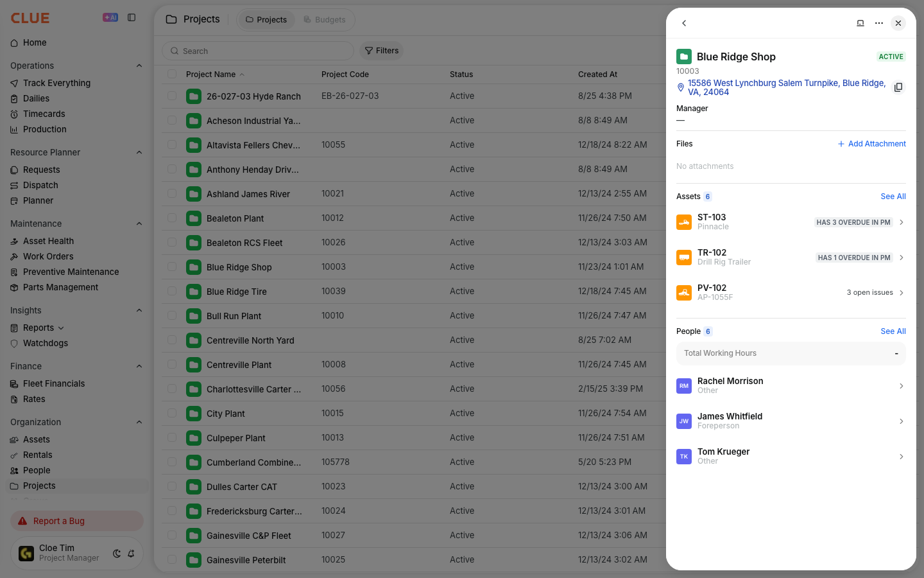Collapse the Operations sidebar section
Viewport: 924px width, 578px height.
click(x=139, y=66)
